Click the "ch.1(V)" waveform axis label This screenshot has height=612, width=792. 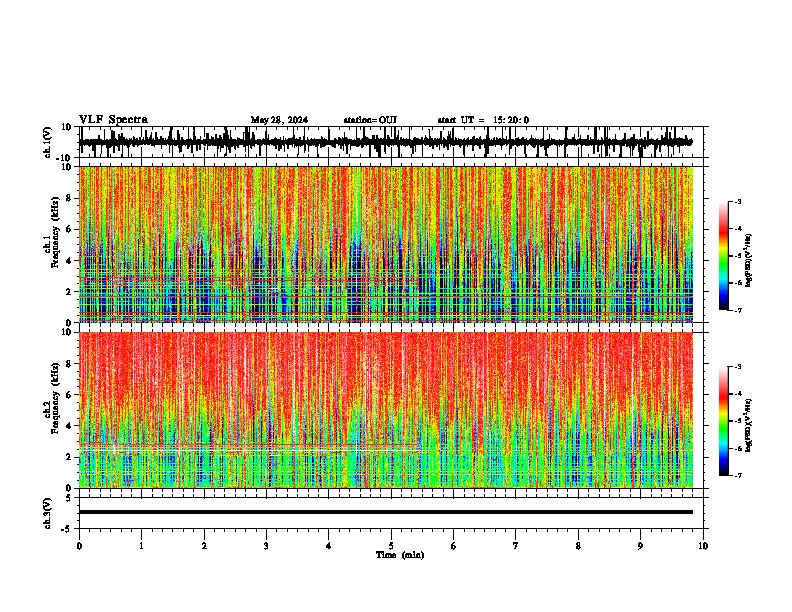click(48, 142)
